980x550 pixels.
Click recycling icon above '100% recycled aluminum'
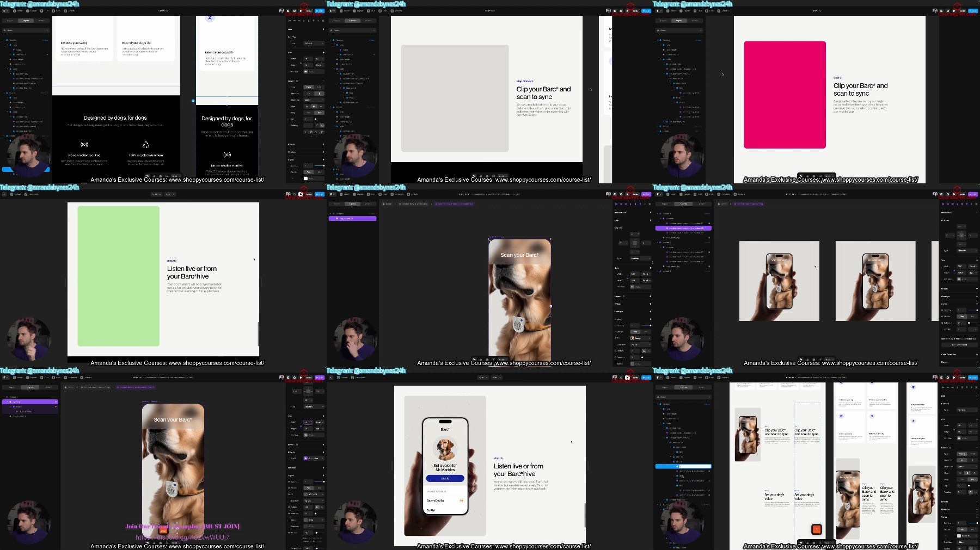pyautogui.click(x=146, y=145)
